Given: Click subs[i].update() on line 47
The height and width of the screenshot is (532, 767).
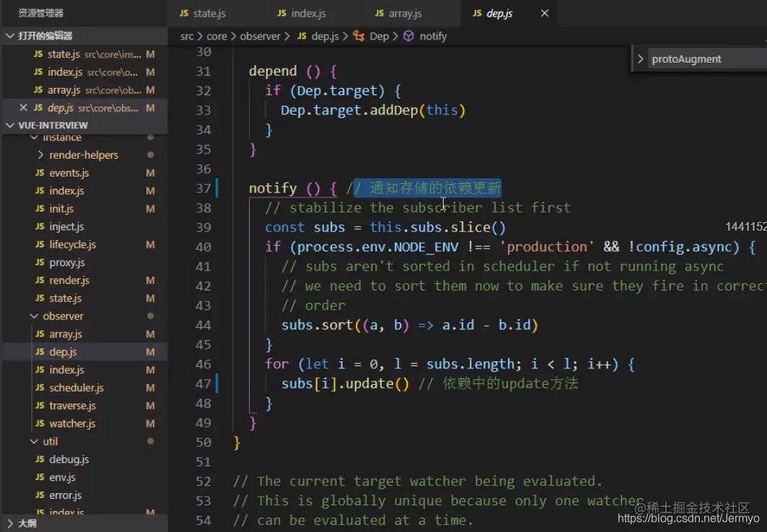Looking at the screenshot, I should (345, 384).
